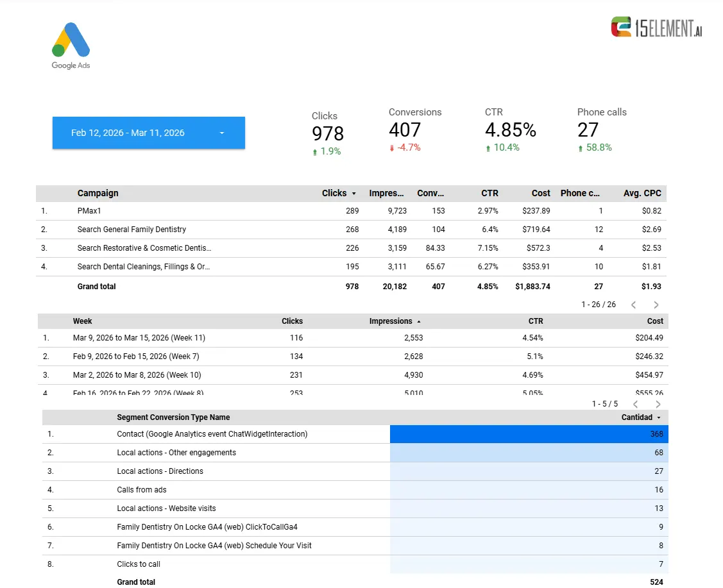Sort campaign table by Cost header

coord(540,193)
